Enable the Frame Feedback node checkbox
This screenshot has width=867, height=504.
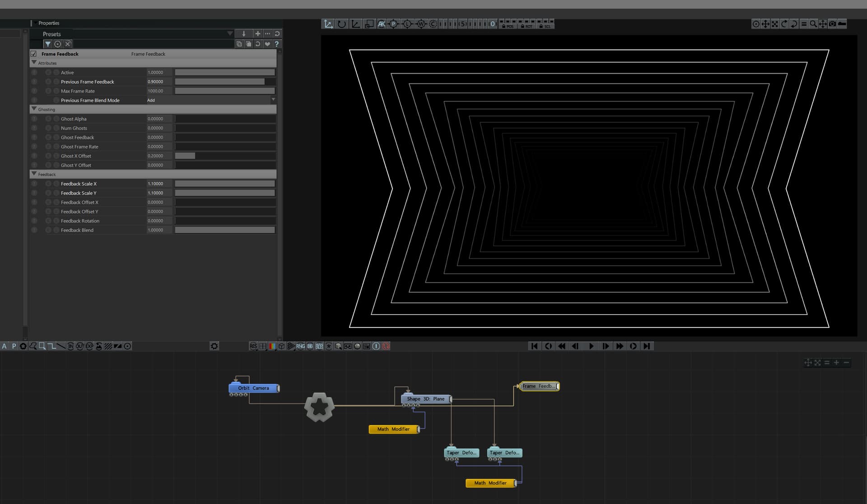[33, 54]
